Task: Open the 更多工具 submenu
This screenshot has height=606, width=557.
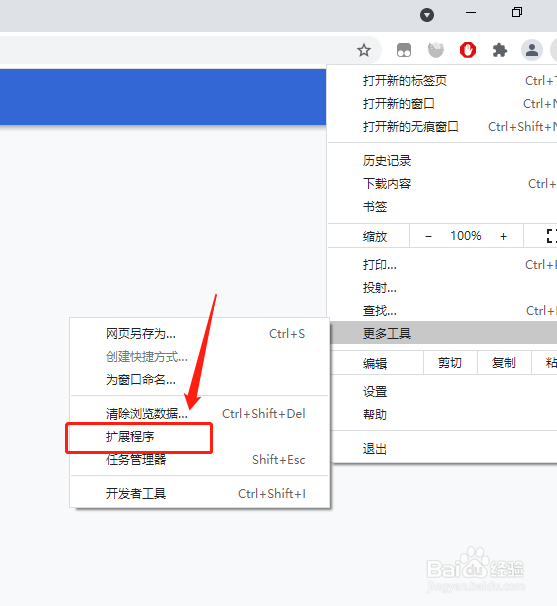Action: (x=444, y=333)
